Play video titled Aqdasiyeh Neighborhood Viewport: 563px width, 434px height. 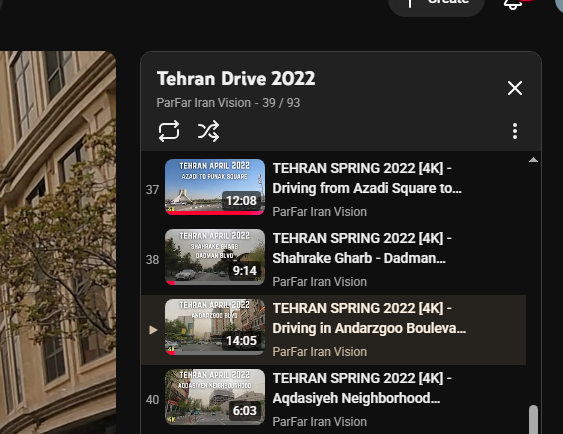pos(362,388)
